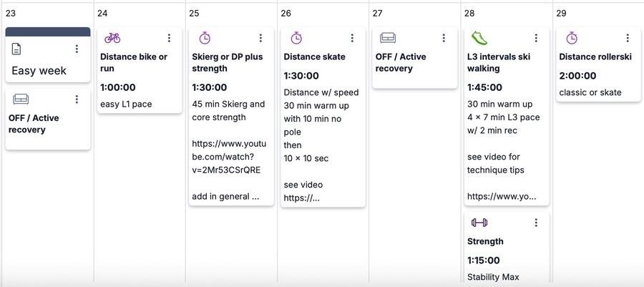Click the stopwatch icon on Distance skate
This screenshot has width=644, height=287.
pos(296,38)
